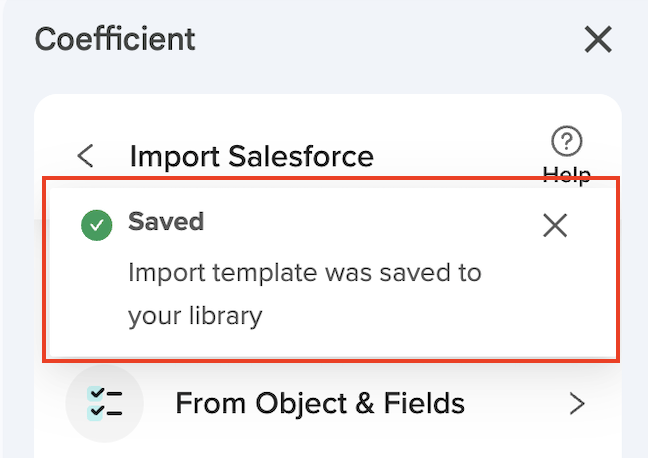This screenshot has width=648, height=458.
Task: Click 'your library' text in the toast
Action: point(195,316)
